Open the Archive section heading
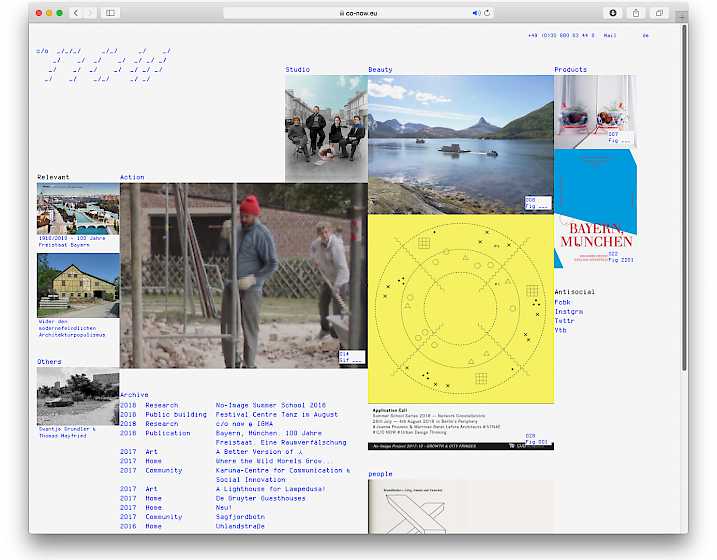Image resolution: width=717 pixels, height=560 pixels. click(134, 395)
